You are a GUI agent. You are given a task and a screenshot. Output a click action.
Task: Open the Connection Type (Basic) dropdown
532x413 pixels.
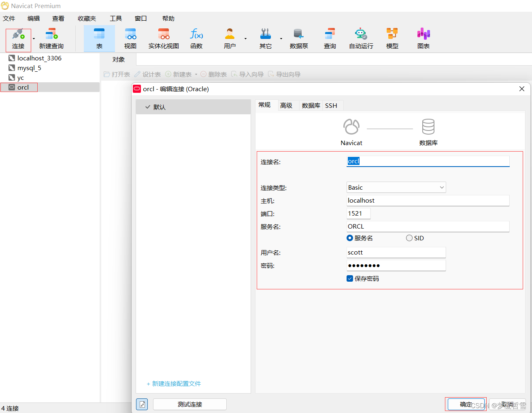[396, 187]
